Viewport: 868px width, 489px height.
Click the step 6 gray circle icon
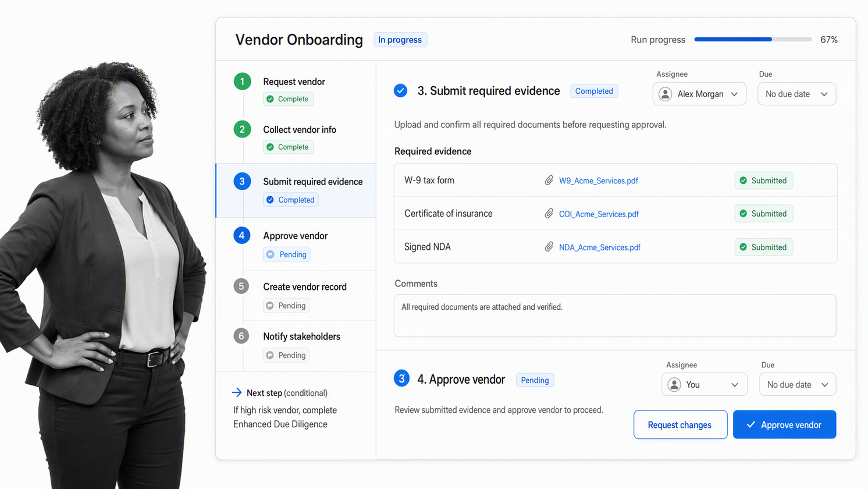241,336
